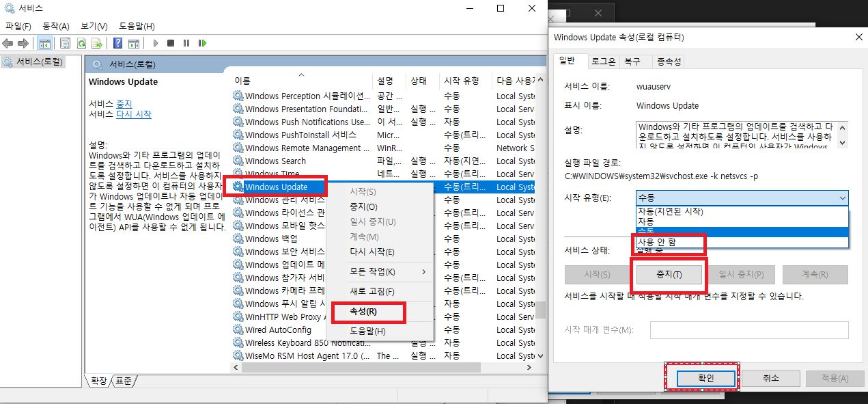Switch to the 확장 view tab
Viewport: 868px width, 404px height.
click(x=98, y=381)
